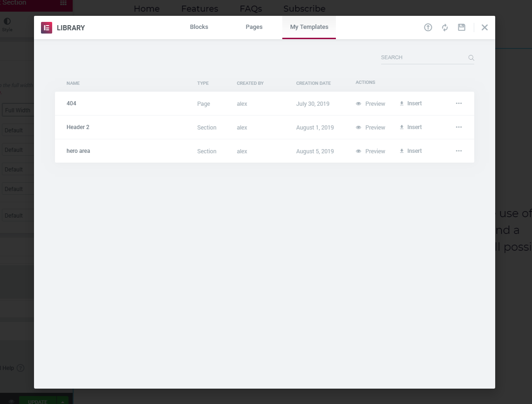This screenshot has height=404, width=532.
Task: Switch to the Blocks tab
Action: pos(199,27)
